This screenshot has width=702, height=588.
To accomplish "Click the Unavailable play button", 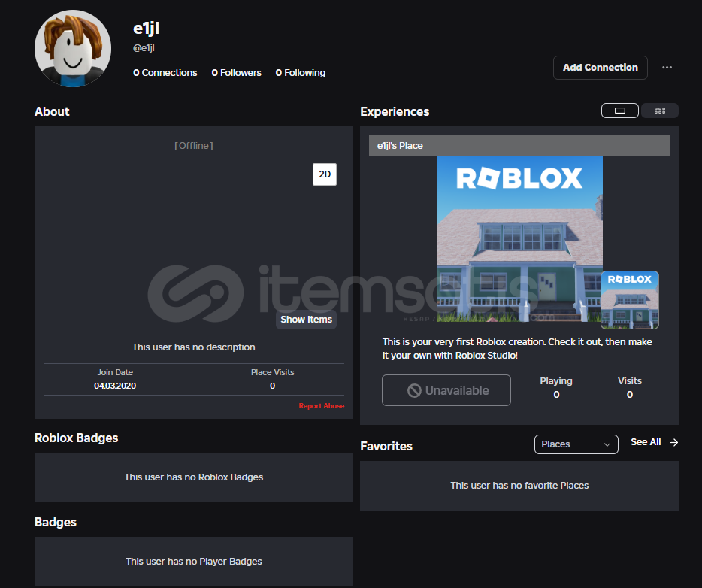I will [446, 390].
